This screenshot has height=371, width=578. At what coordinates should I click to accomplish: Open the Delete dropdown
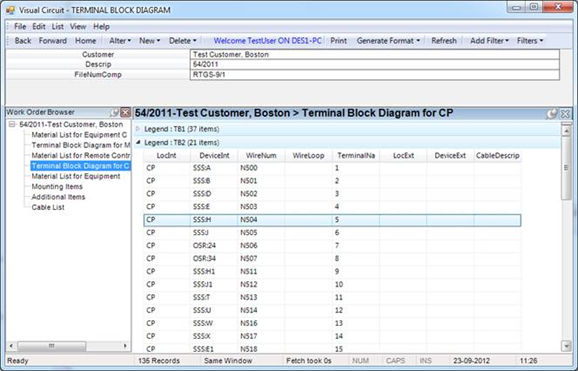point(182,41)
